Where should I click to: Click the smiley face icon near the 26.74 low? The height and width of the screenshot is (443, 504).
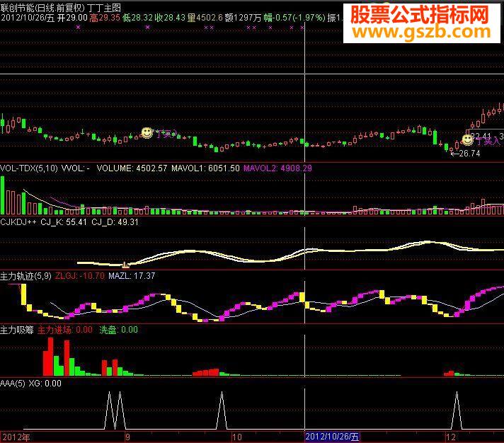[467, 139]
